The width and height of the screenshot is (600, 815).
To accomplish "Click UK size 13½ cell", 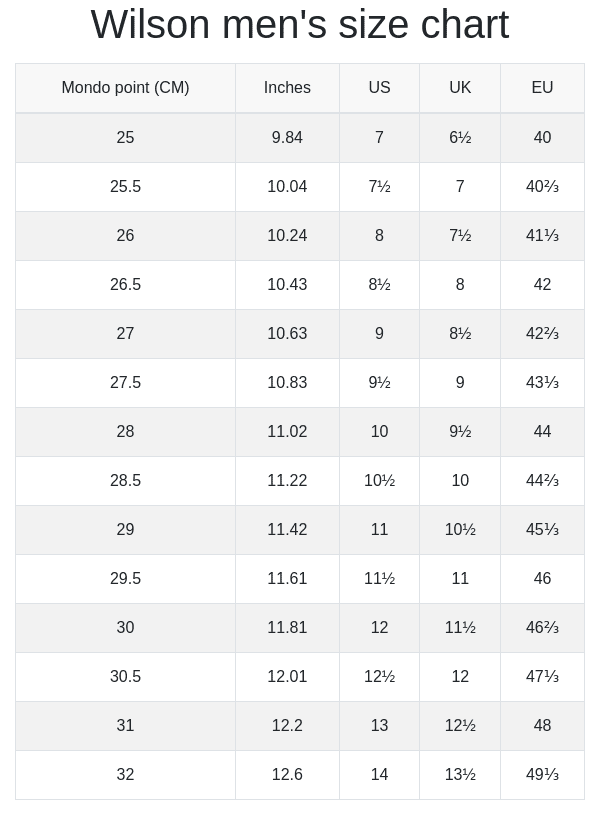I will 460,774.
